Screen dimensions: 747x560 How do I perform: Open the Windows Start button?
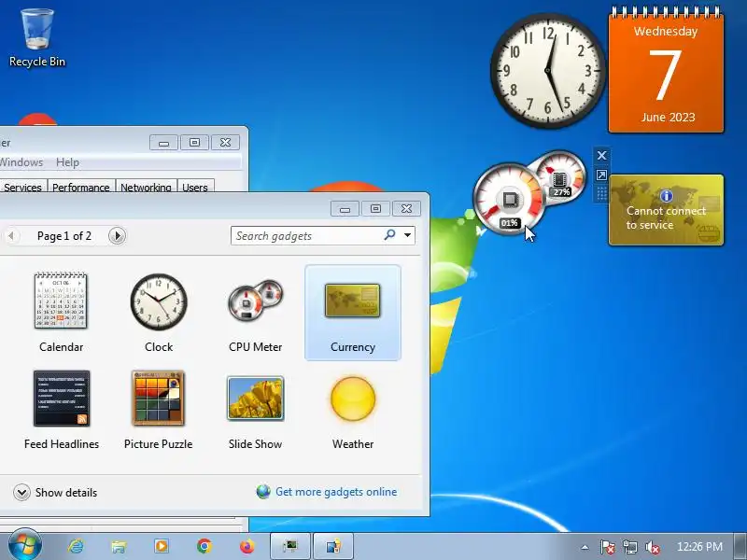click(25, 545)
